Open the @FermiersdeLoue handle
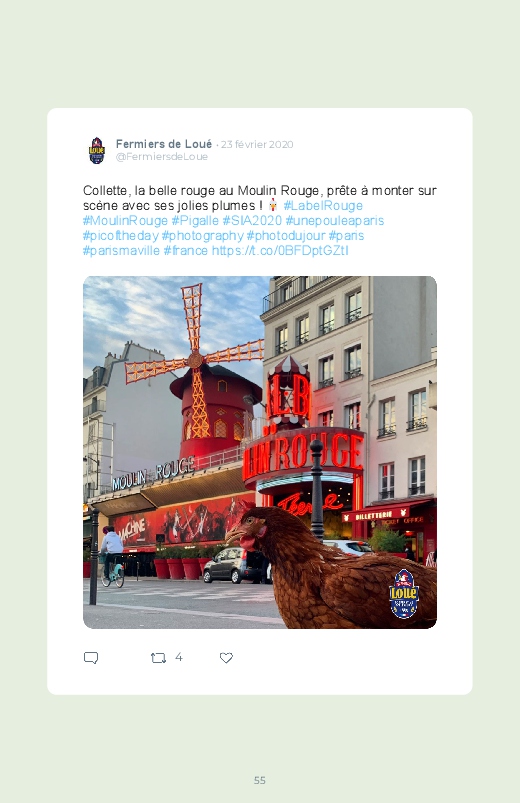This screenshot has width=520, height=803. [x=162, y=157]
